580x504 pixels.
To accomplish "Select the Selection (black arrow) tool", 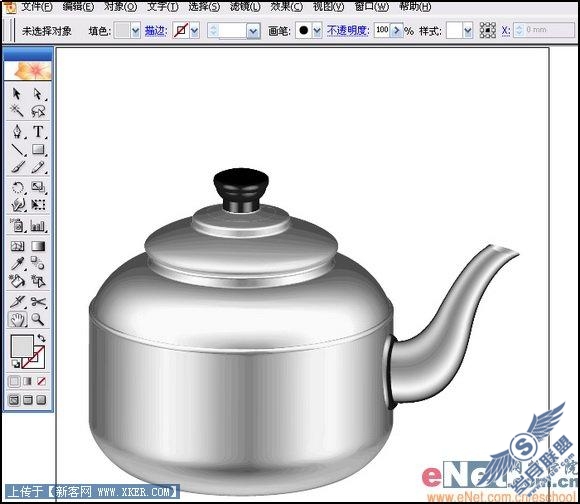I will point(17,94).
